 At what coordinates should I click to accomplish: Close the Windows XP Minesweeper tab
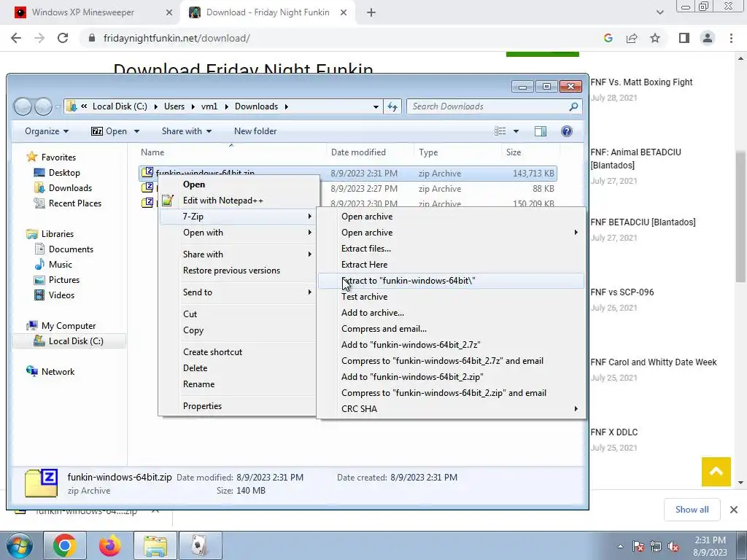[169, 12]
